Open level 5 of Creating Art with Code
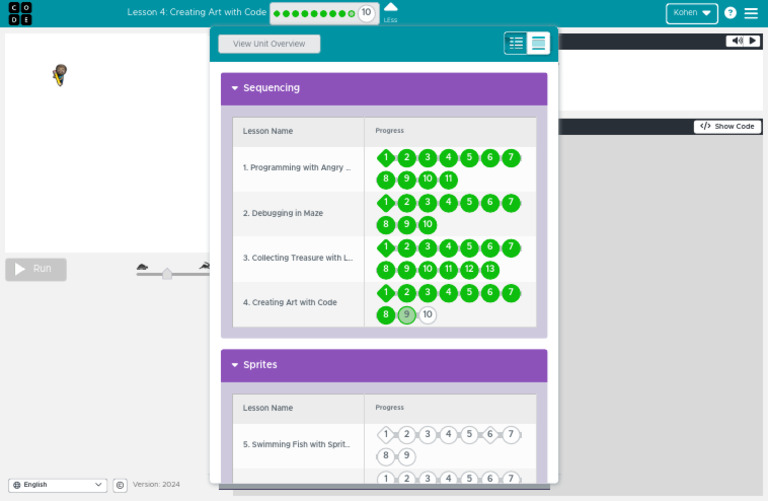This screenshot has width=768, height=501. 469,293
